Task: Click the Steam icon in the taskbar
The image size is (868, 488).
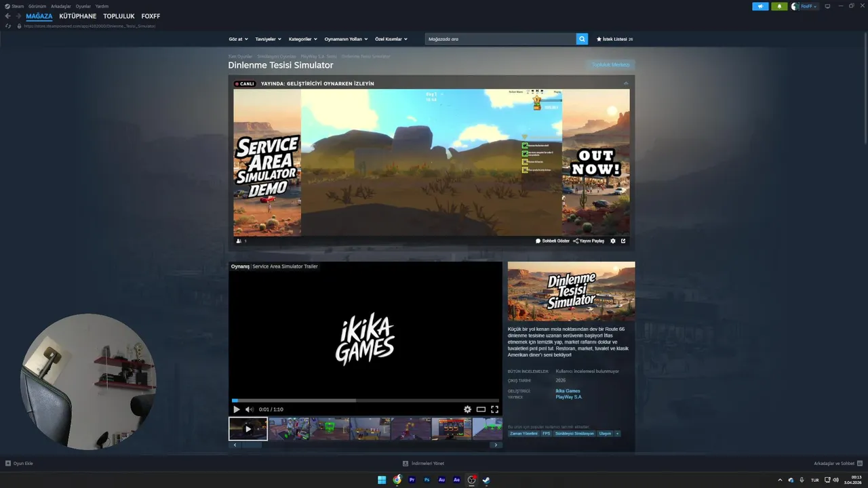Action: 486,480
